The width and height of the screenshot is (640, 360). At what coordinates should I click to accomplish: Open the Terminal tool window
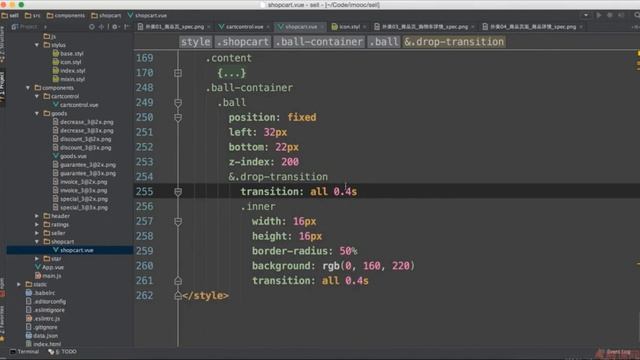(24, 351)
